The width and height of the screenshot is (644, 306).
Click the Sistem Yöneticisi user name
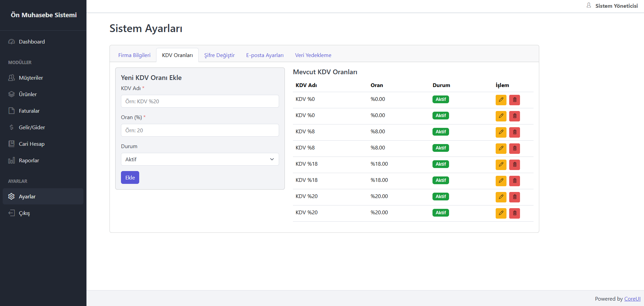617,6
